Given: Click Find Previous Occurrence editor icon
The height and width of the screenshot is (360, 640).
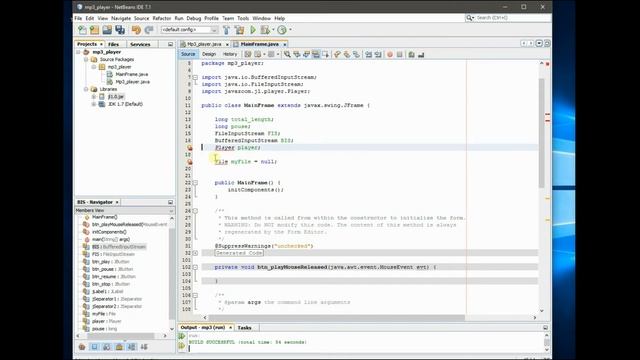Looking at the screenshot, I should coord(297,54).
